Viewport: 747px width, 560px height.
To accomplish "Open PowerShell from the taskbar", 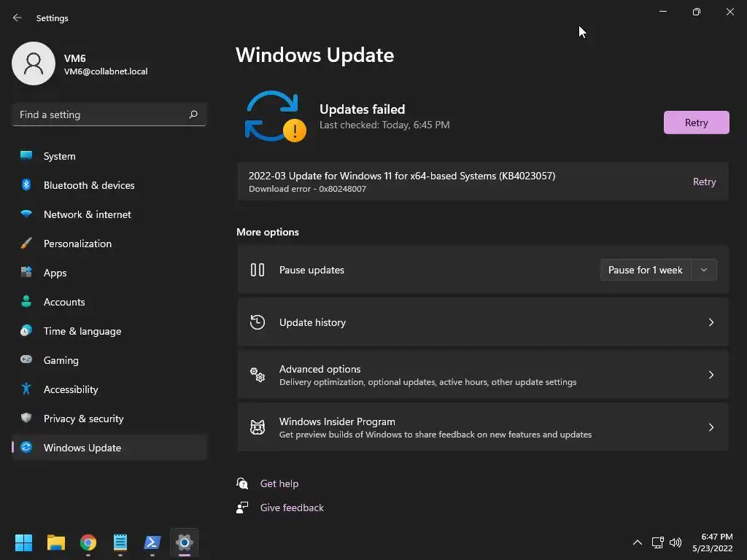I will pos(152,542).
